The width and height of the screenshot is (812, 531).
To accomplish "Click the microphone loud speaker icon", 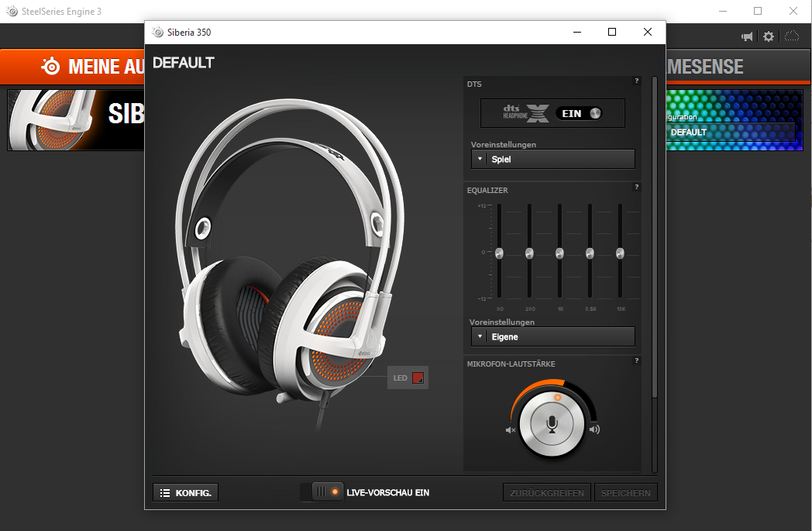I will pos(594,429).
